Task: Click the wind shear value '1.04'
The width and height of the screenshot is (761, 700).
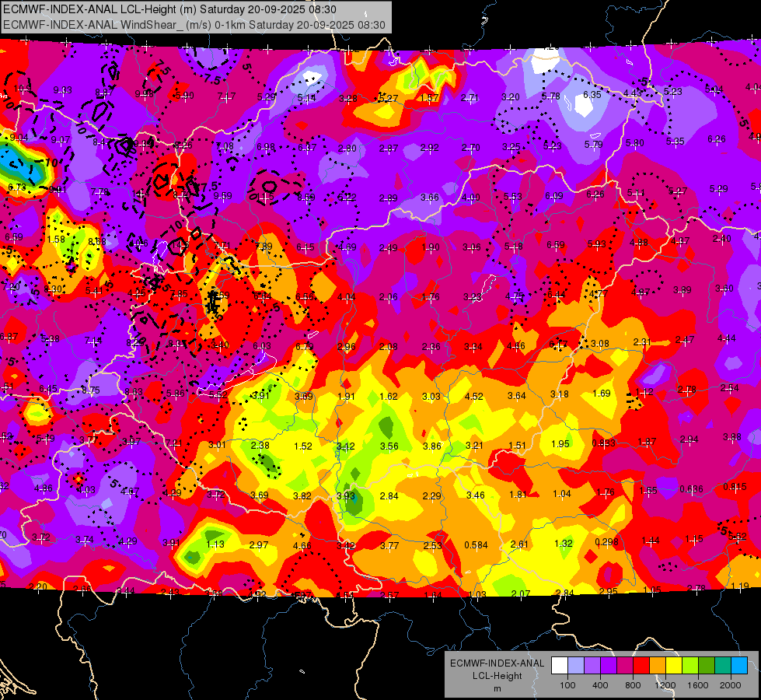Action: 562,494
